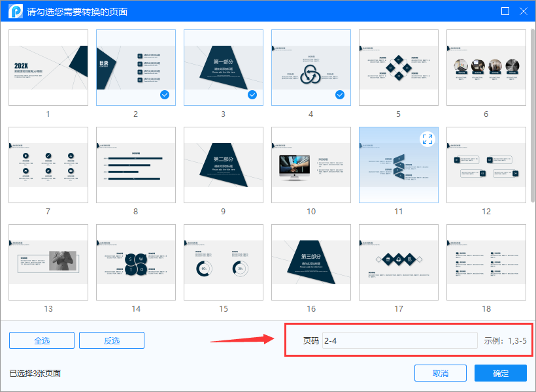The width and height of the screenshot is (536, 392).
Task: Select the page 5 thumbnail
Action: pos(399,67)
